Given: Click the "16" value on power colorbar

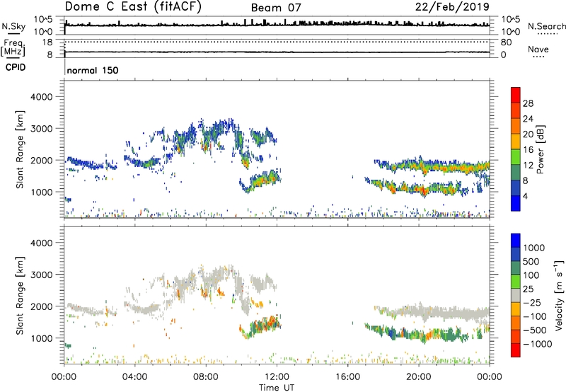Looking at the screenshot, I should pos(528,150).
